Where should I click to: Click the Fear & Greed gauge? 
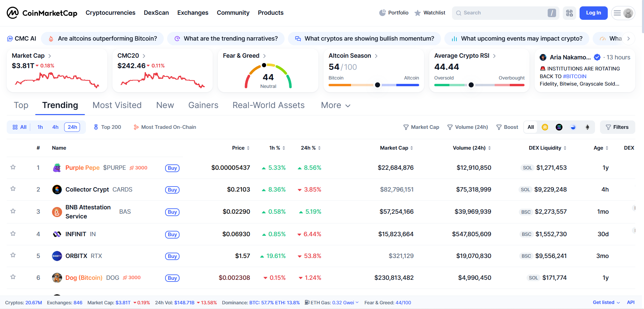pos(268,76)
